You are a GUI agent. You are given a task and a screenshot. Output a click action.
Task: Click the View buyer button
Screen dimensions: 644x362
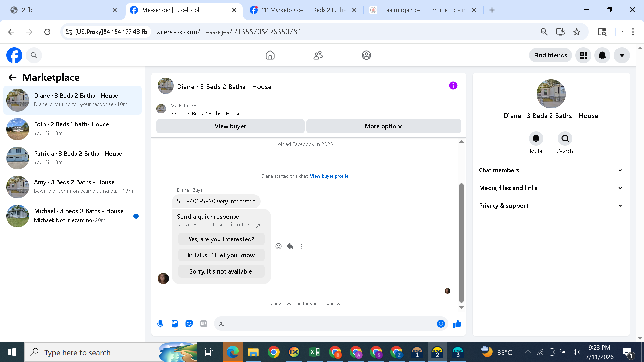[x=230, y=126]
